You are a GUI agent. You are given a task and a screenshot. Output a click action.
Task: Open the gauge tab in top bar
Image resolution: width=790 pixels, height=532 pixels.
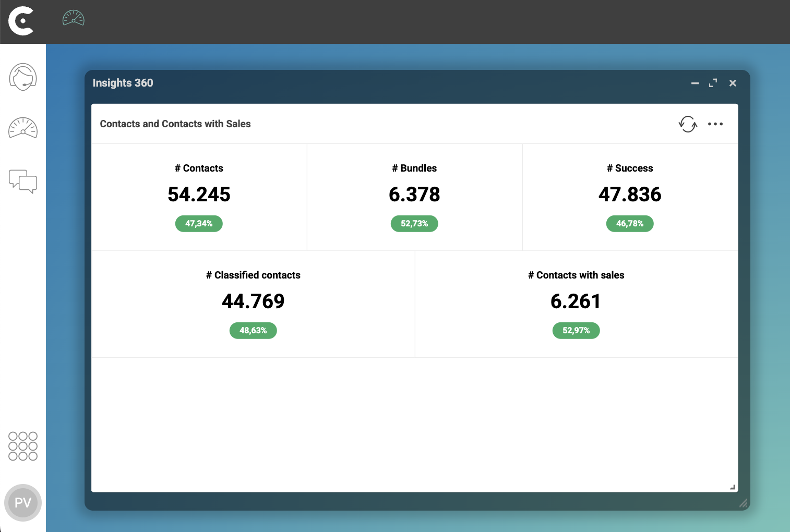tap(74, 18)
